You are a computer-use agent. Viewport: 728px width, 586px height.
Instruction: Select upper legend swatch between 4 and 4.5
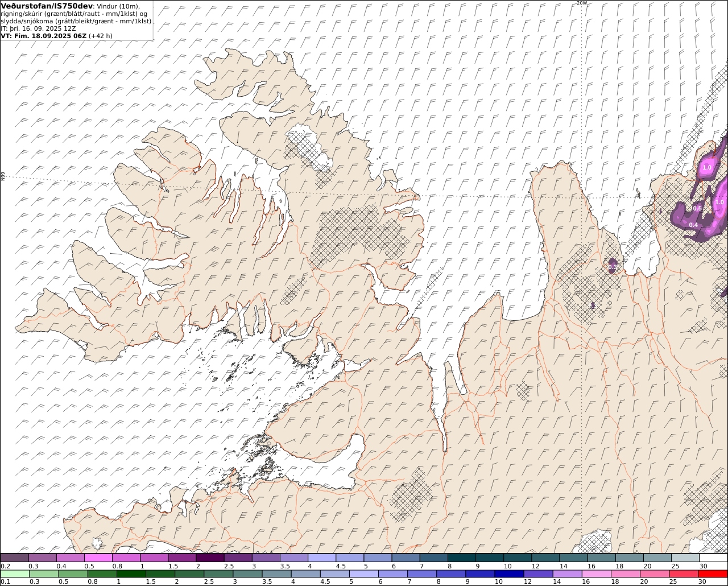[322, 558]
